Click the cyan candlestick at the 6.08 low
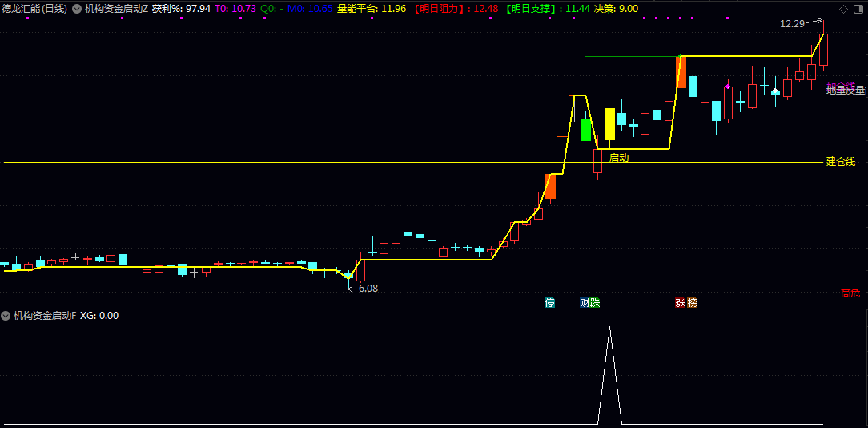The height and width of the screenshot is (428, 868). click(348, 275)
